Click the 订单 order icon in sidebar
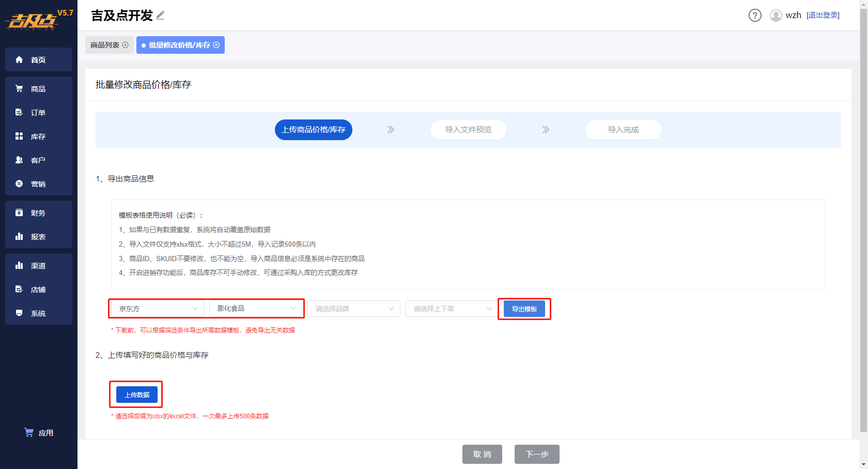The height and width of the screenshot is (469, 868). pos(19,112)
